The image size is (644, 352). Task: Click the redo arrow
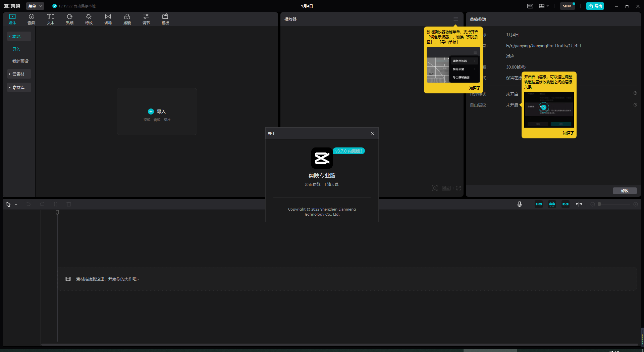[42, 204]
